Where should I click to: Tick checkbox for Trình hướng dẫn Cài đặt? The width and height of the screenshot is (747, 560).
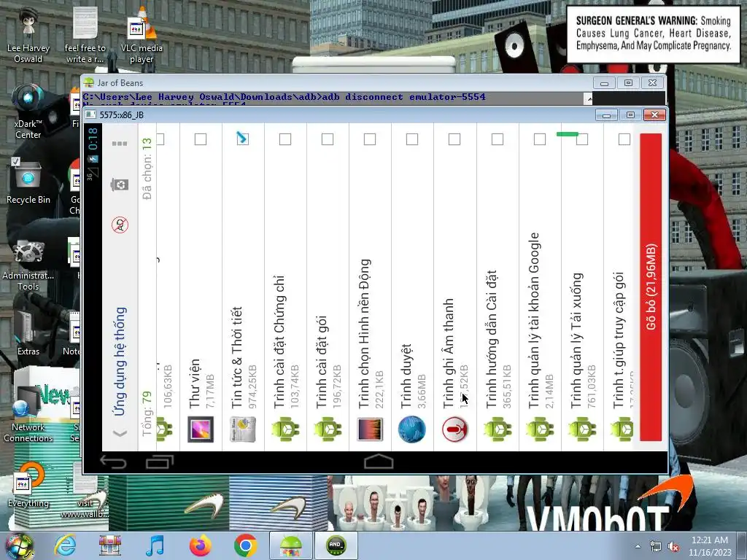[x=498, y=139]
